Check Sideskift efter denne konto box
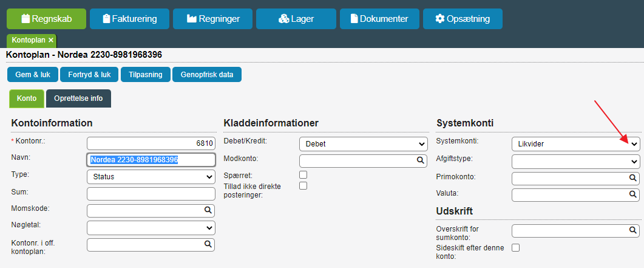The image size is (644, 268). pos(515,247)
